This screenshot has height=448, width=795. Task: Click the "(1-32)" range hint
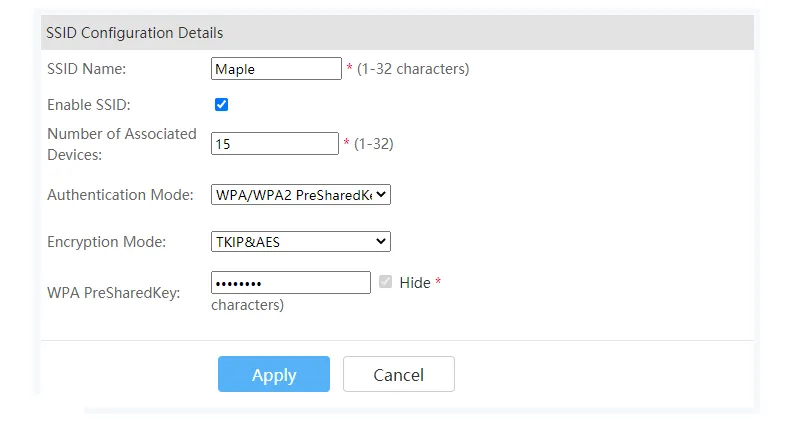[x=374, y=144]
